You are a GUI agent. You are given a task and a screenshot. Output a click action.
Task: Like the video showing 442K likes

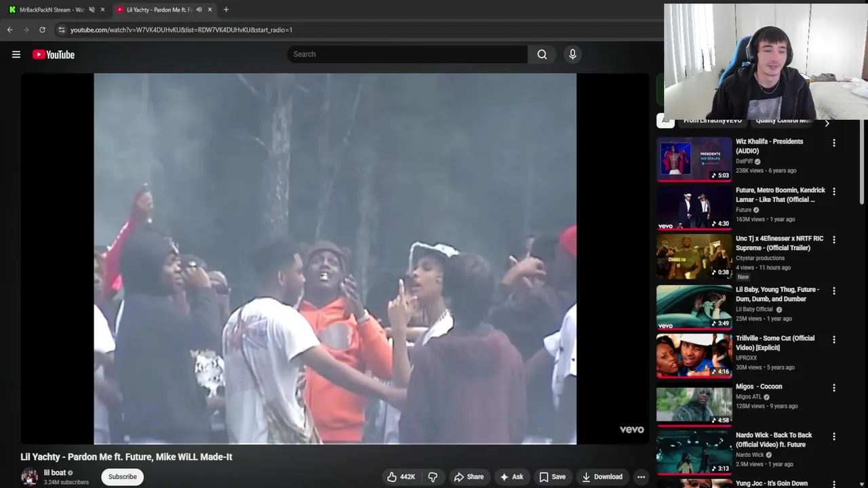(401, 476)
